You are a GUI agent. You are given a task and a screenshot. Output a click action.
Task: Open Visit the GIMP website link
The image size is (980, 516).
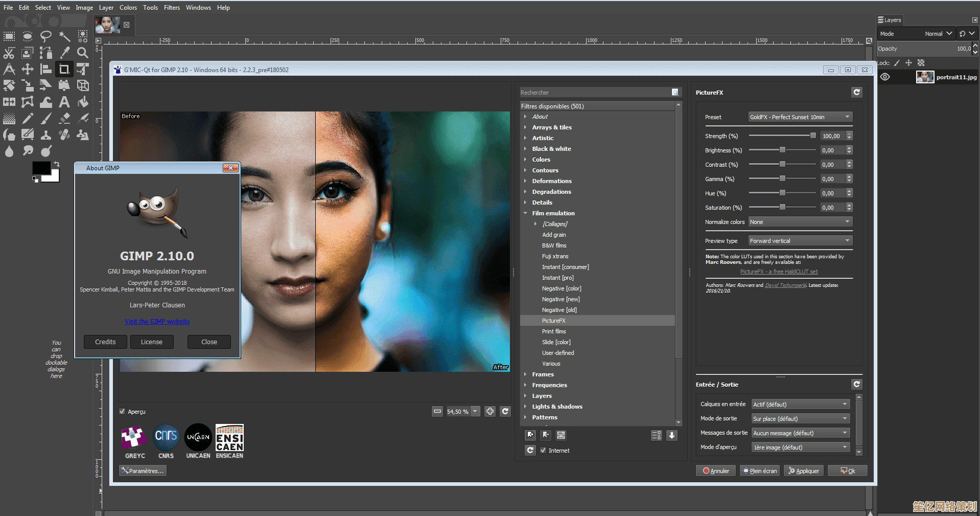[157, 322]
